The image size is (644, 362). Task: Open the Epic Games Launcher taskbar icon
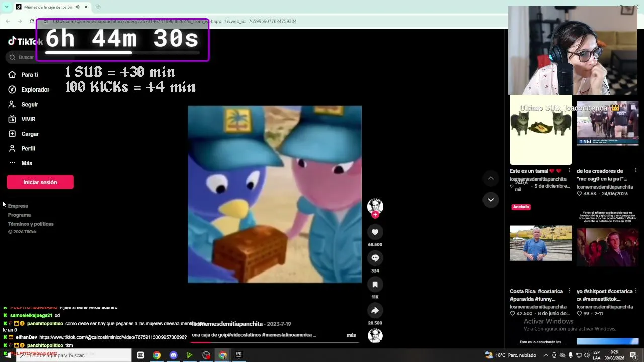pos(239,355)
